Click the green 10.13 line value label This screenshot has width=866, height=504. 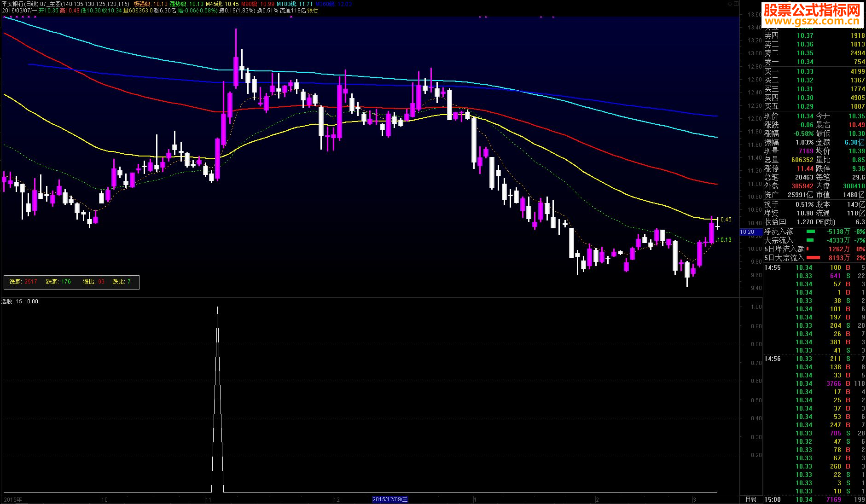(725, 240)
